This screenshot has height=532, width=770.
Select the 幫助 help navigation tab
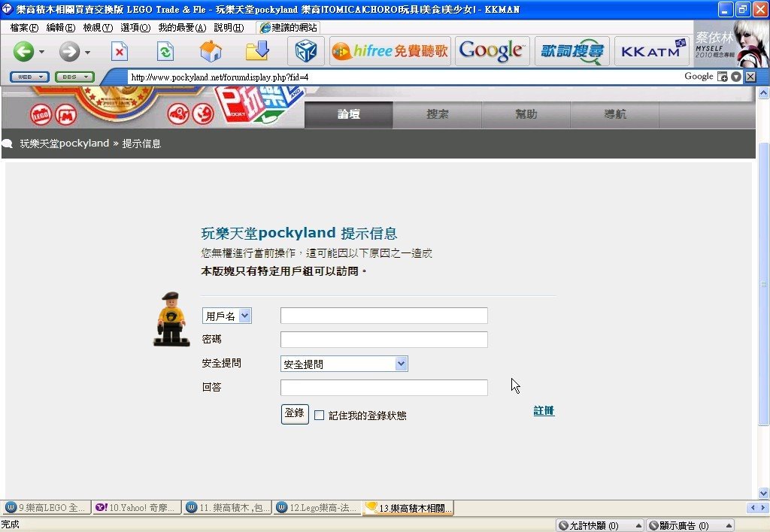coord(526,114)
